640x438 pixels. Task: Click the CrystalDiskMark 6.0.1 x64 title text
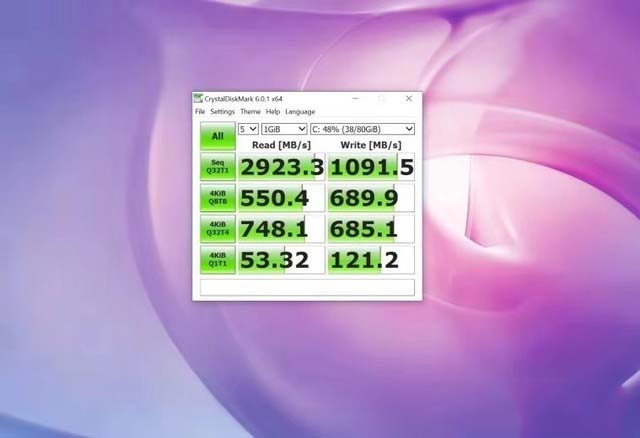click(x=243, y=99)
